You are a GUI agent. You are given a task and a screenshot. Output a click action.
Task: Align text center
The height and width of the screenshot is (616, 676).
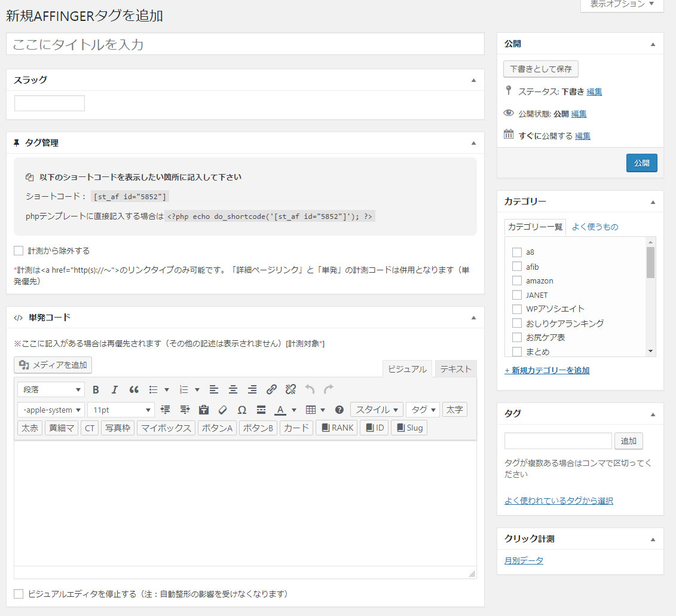233,389
